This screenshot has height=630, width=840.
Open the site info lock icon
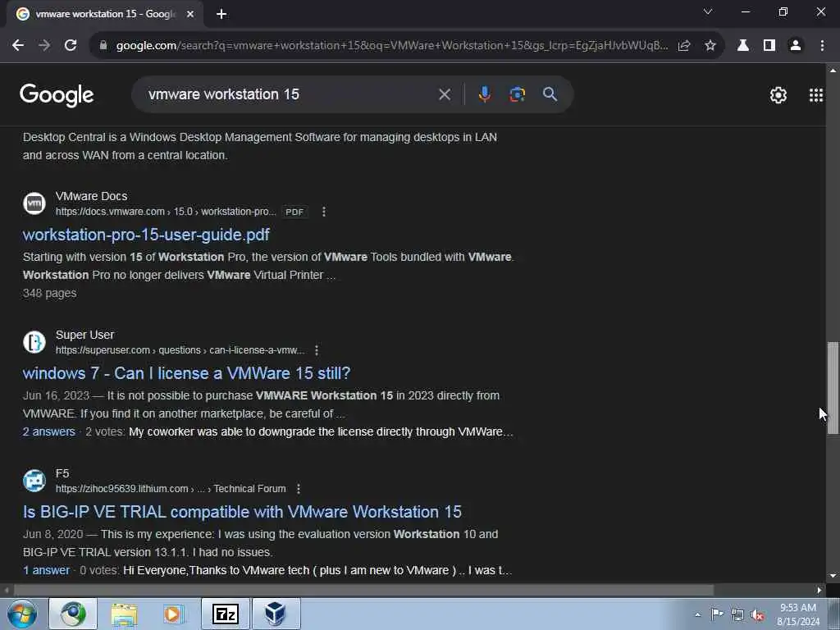coord(103,46)
